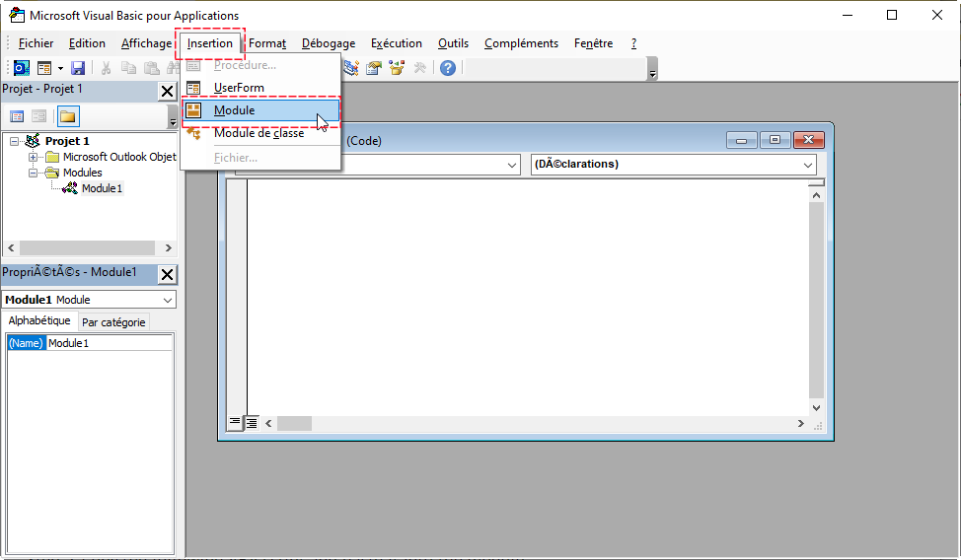
Task: Open the Format menu
Action: pos(267,43)
